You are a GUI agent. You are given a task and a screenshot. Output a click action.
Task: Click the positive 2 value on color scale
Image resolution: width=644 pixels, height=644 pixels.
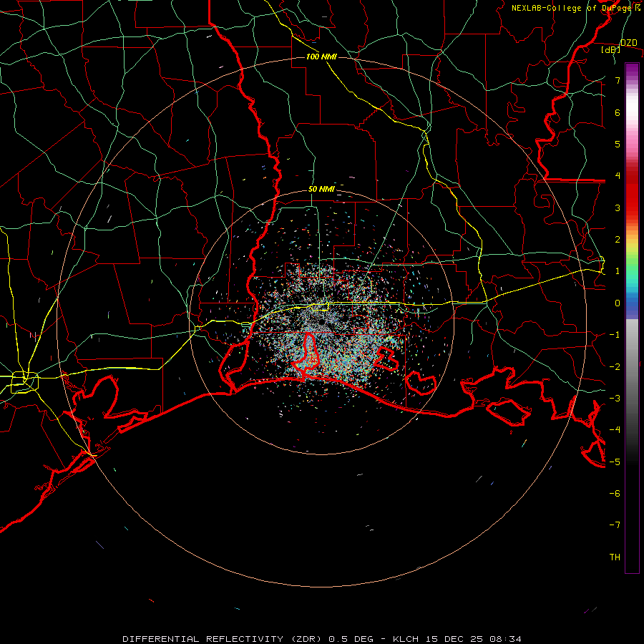click(618, 240)
